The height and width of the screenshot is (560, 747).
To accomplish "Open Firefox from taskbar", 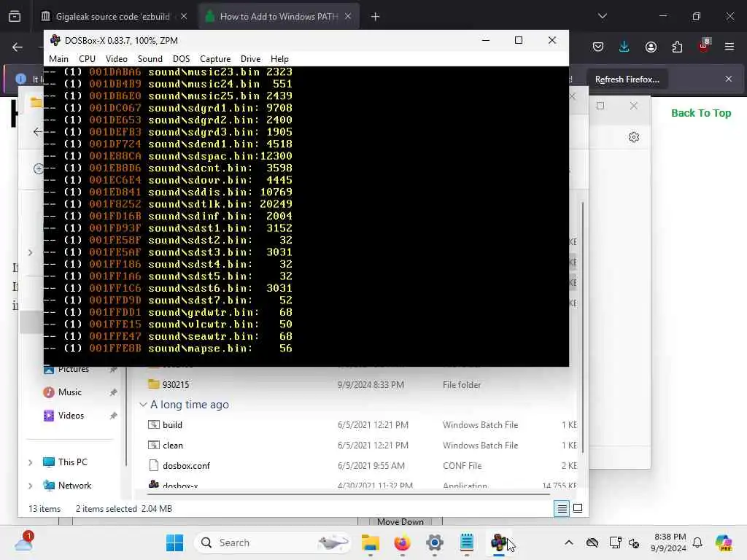I will click(x=403, y=542).
